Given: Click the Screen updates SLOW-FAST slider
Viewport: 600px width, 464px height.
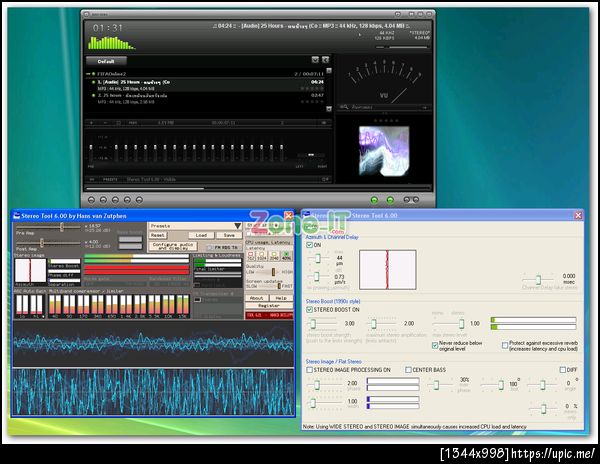Looking at the screenshot, I should point(269,286).
